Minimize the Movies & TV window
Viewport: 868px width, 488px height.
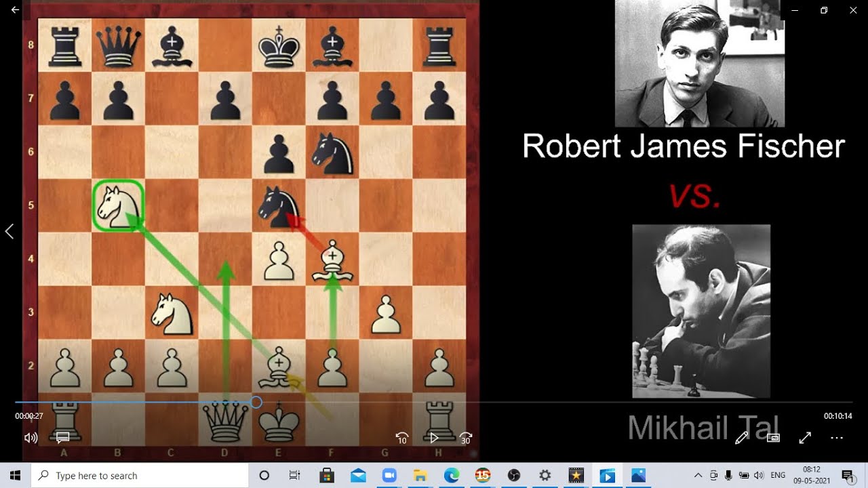pos(794,10)
